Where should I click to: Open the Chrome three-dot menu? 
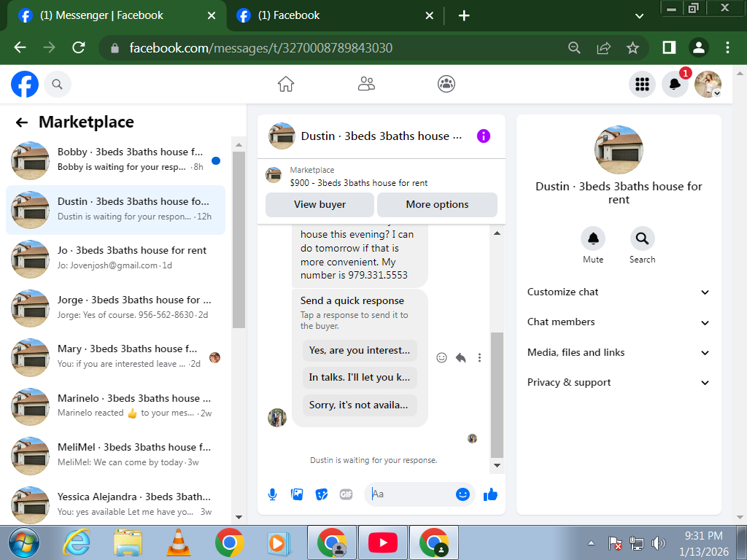pyautogui.click(x=727, y=47)
